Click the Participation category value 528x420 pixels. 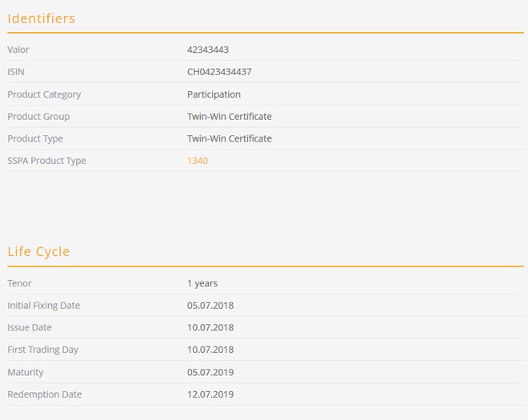(214, 94)
